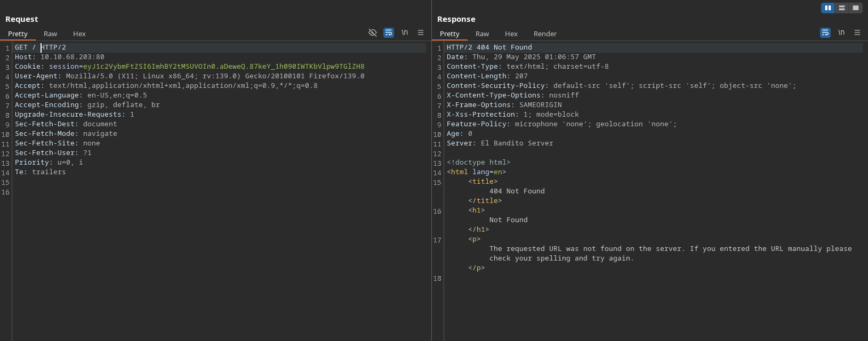Screen dimensions: 868x341
Task: Show non-printable characters in Request panel
Action: point(405,33)
